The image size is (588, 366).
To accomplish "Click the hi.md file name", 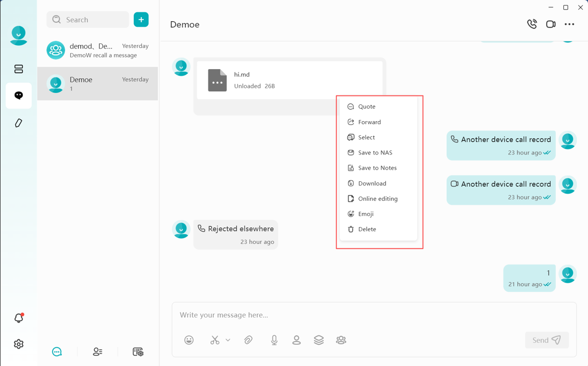I will (x=242, y=74).
